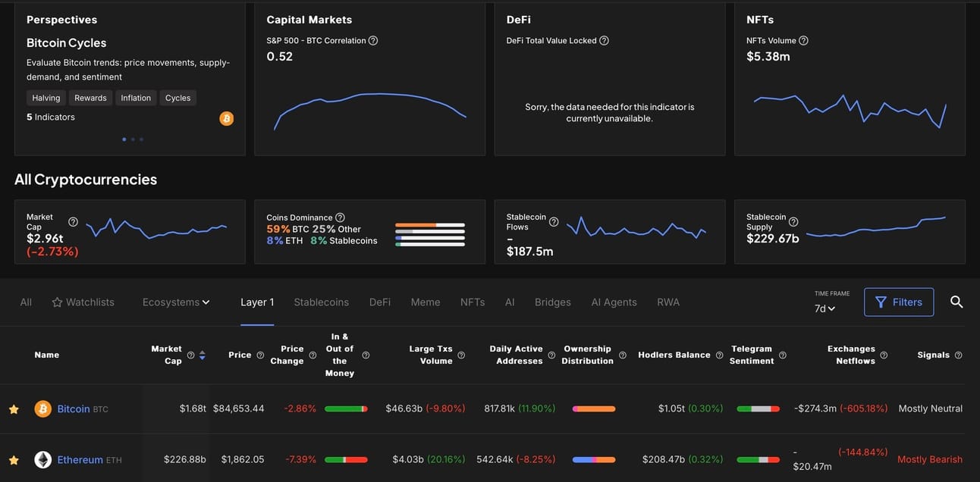Open help icon for Ownership Distribution column
This screenshot has height=482, width=980.
(623, 355)
